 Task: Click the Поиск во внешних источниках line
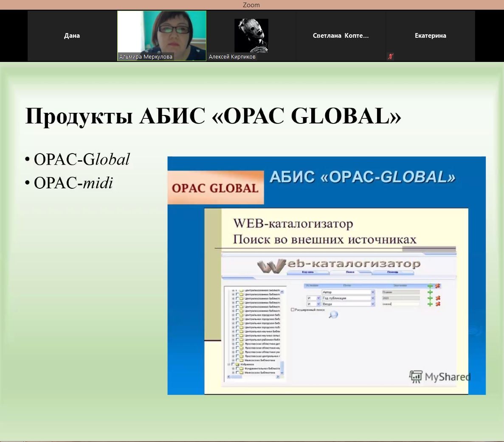(325, 239)
